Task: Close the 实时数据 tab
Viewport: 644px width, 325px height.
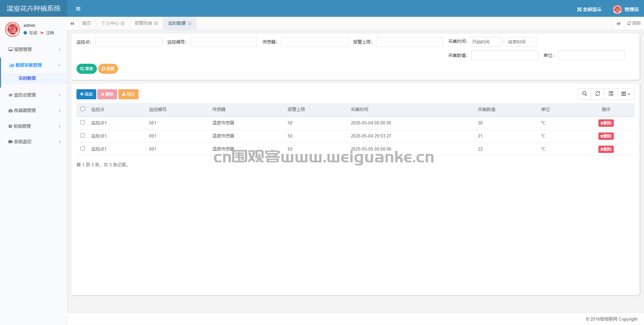Action: coord(190,23)
